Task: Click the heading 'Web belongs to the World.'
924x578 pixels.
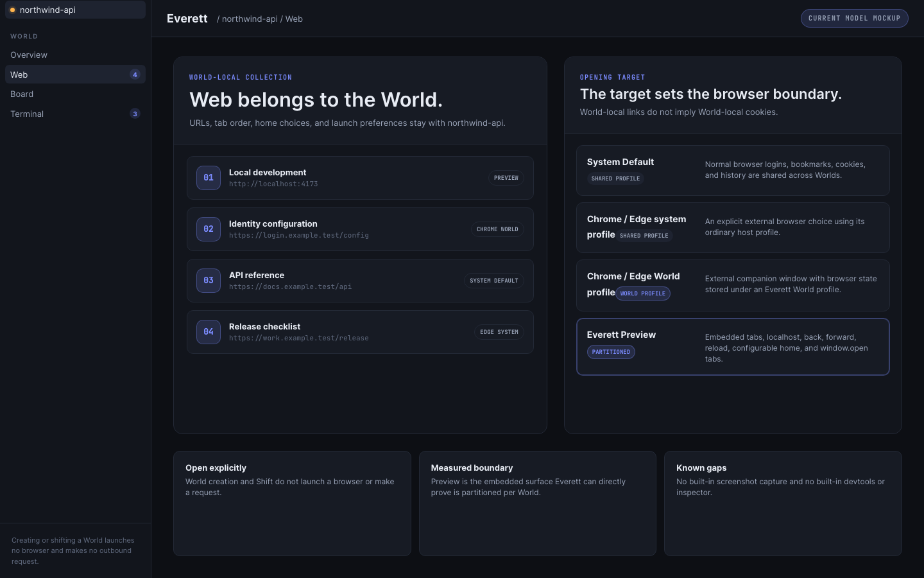Action: click(316, 100)
